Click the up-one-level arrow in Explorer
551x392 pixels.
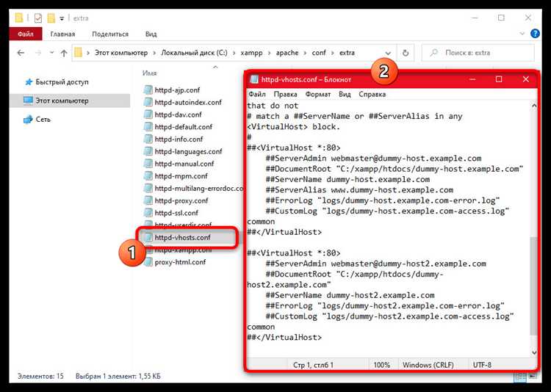(x=64, y=53)
